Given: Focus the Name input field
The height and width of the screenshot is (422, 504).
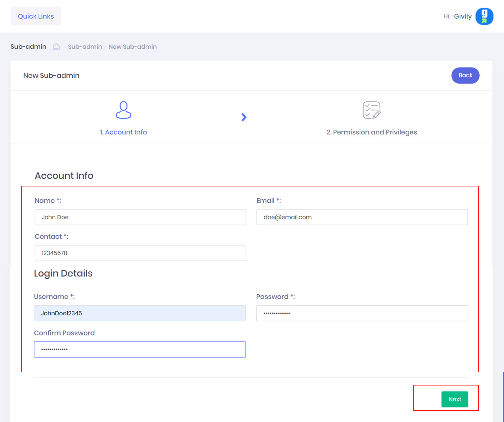Looking at the screenshot, I should point(140,217).
